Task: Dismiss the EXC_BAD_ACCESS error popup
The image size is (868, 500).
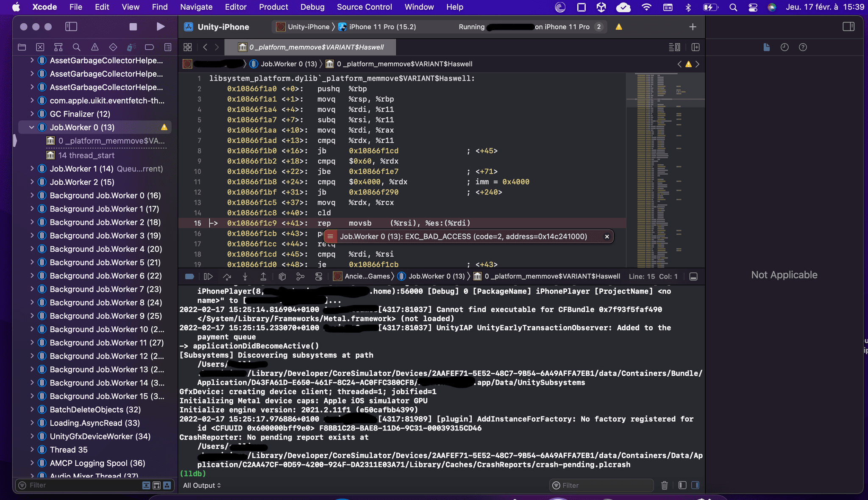Action: 607,236
